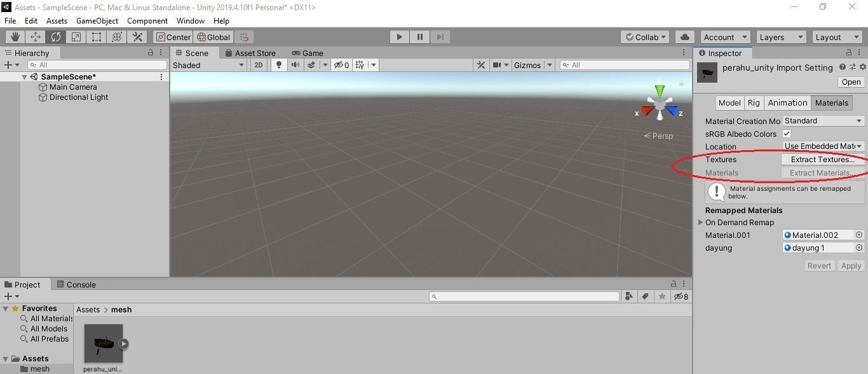The image size is (868, 374).
Task: Toggle scene lighting bulb icon
Action: [278, 65]
